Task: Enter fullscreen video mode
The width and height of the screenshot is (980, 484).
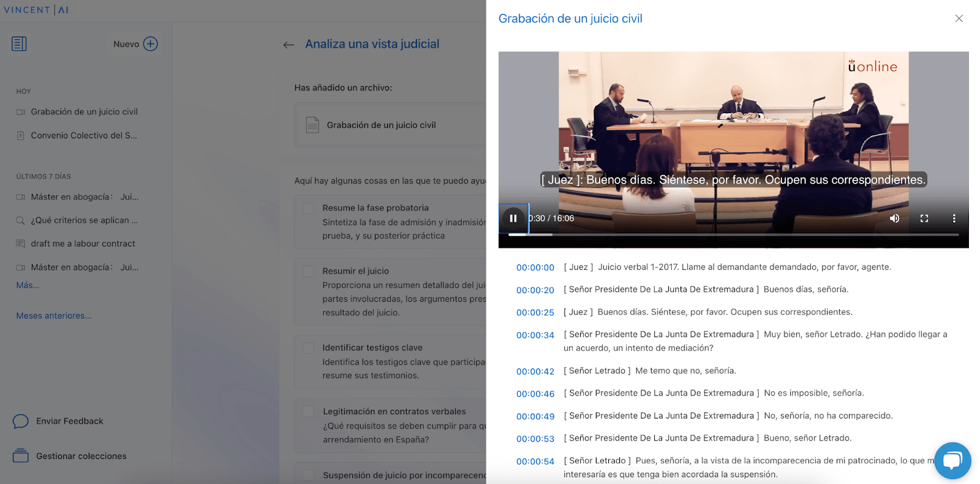Action: tap(924, 218)
